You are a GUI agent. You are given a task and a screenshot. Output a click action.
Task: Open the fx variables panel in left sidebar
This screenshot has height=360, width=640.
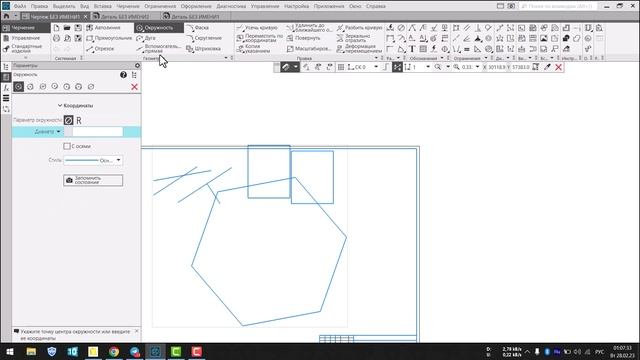click(6, 88)
